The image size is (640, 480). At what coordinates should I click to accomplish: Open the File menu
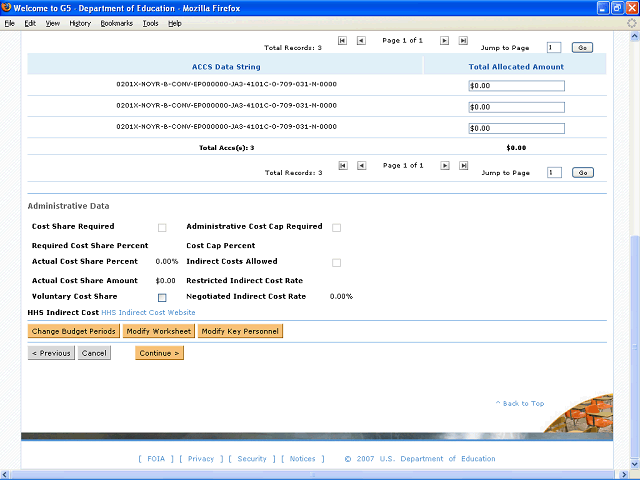coord(9,23)
